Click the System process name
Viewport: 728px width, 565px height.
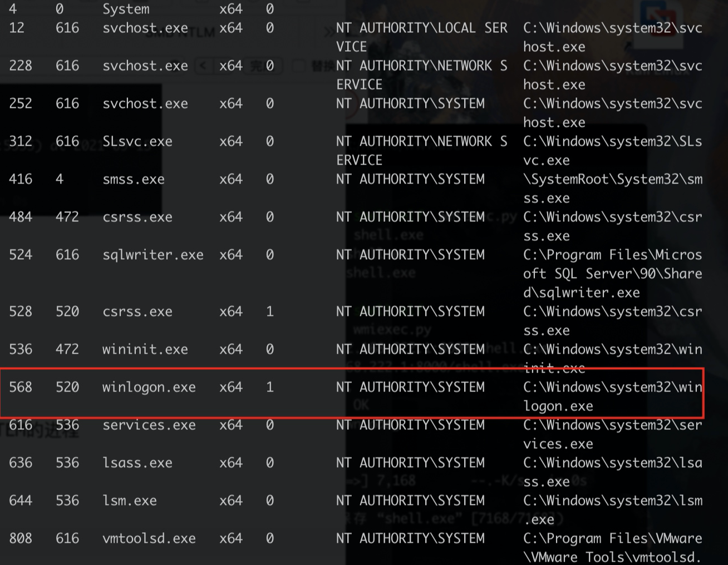point(126,9)
